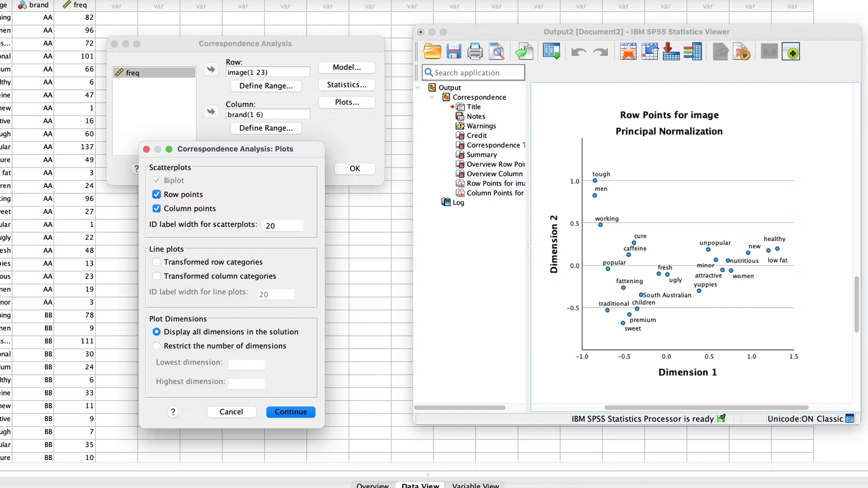Image resolution: width=868 pixels, height=488 pixels.
Task: Click the Undo arrow in Viewer toolbar
Action: (x=579, y=52)
